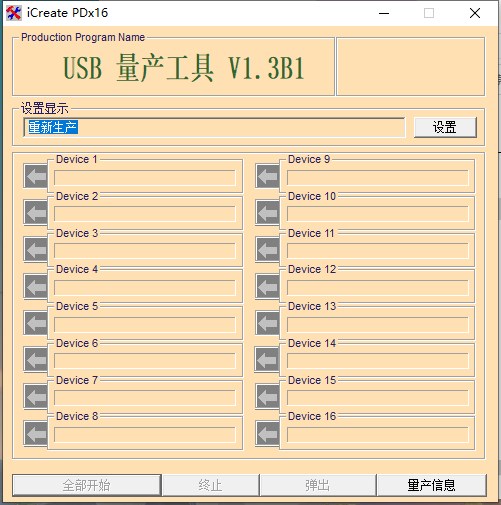Click the arrow icon beside Device 3
This screenshot has width=501, height=505.
point(36,249)
